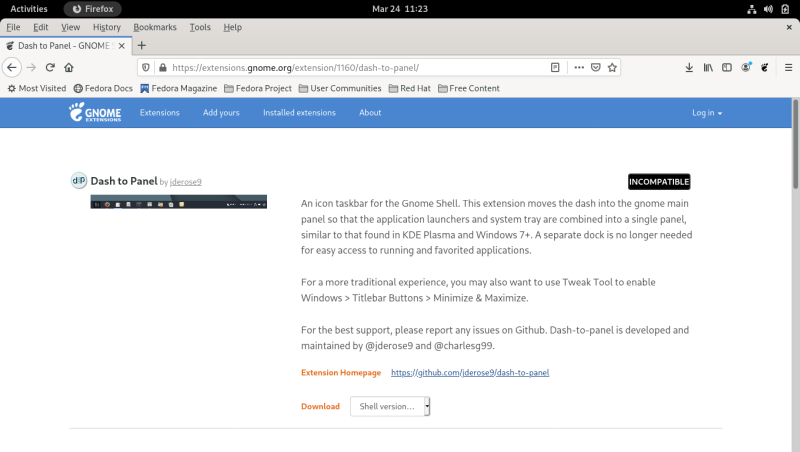
Task: Open the dash-to-panel GitHub homepage link
Action: [x=470, y=372]
